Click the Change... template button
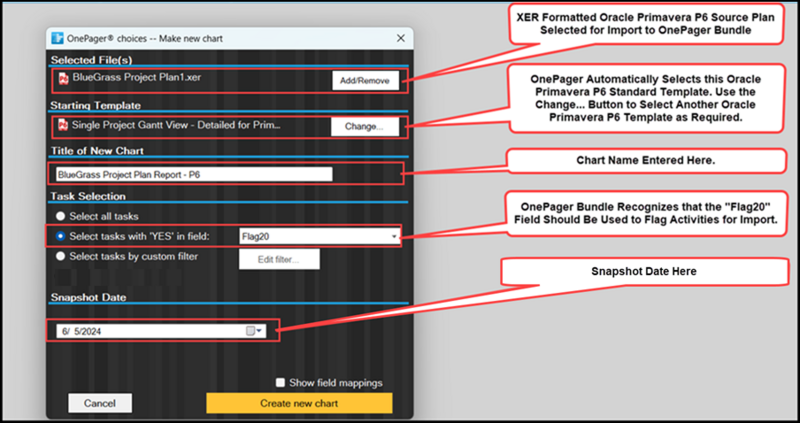The height and width of the screenshot is (423, 800). click(364, 127)
